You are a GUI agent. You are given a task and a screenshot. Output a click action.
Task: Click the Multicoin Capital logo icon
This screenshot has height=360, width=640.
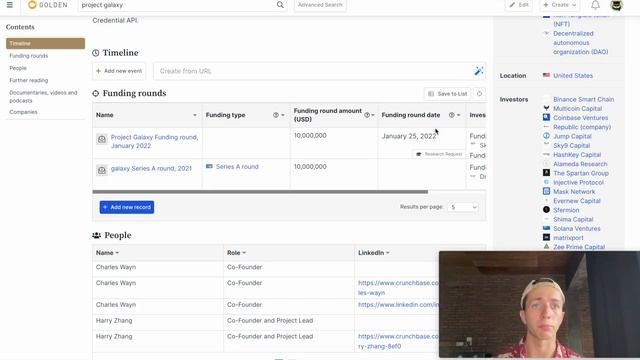pyautogui.click(x=546, y=108)
